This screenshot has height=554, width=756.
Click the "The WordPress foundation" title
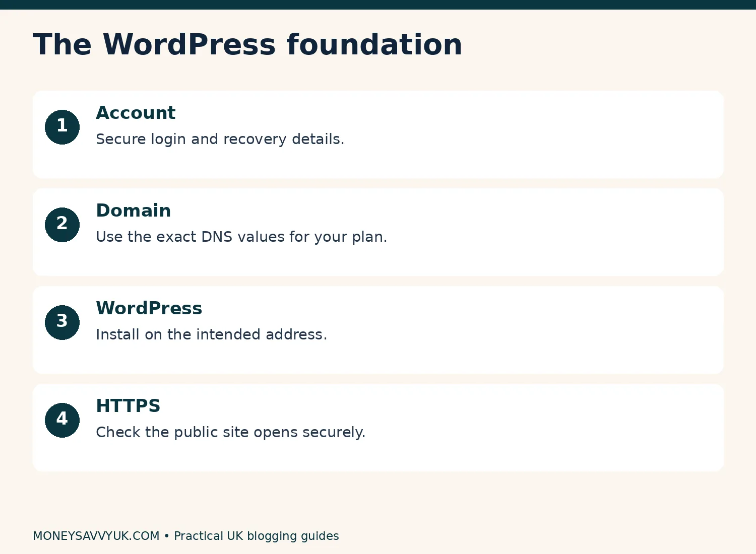click(247, 44)
